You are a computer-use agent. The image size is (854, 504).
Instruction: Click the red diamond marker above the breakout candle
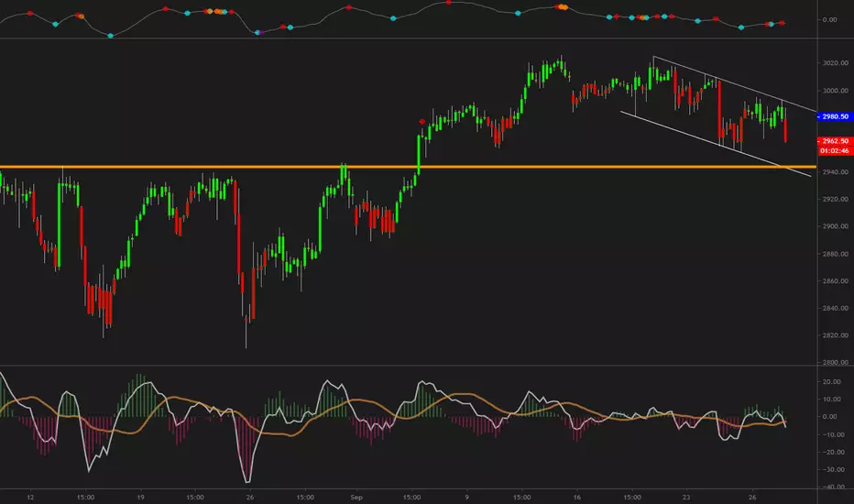pos(422,122)
